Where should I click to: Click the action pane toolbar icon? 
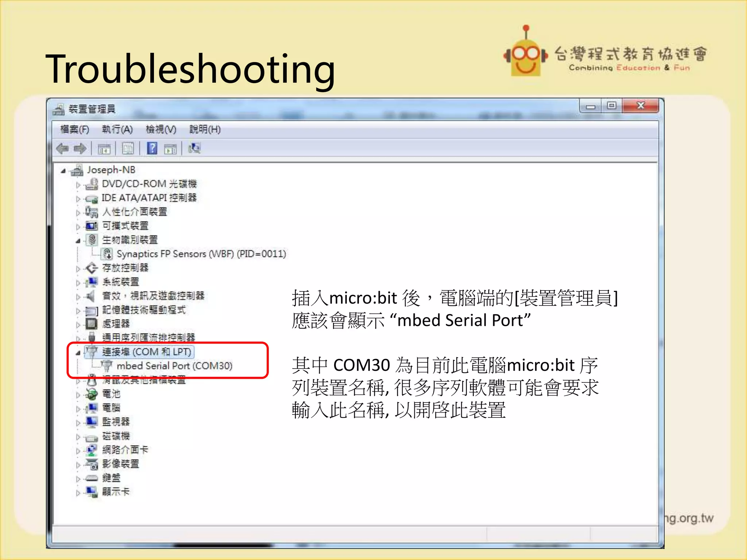point(170,149)
